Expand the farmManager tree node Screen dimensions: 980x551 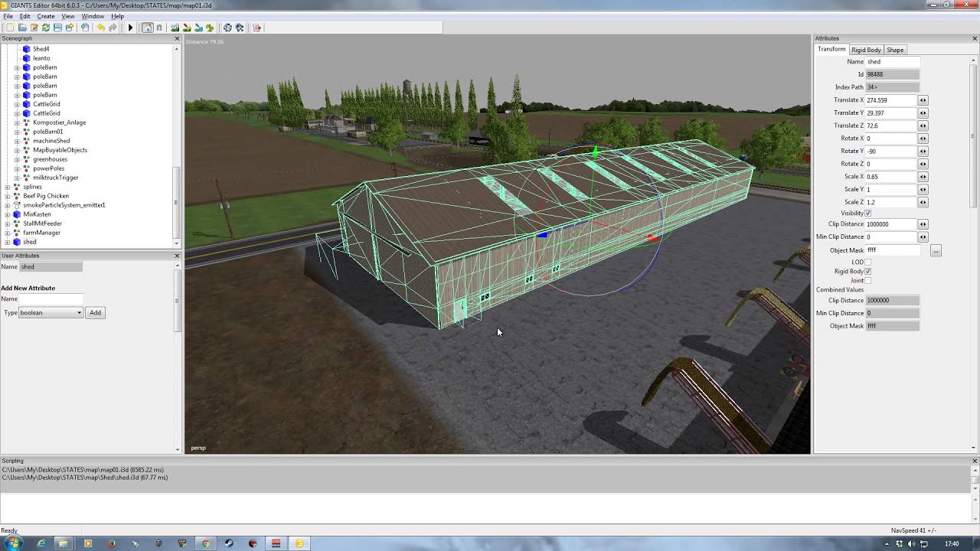click(x=8, y=233)
